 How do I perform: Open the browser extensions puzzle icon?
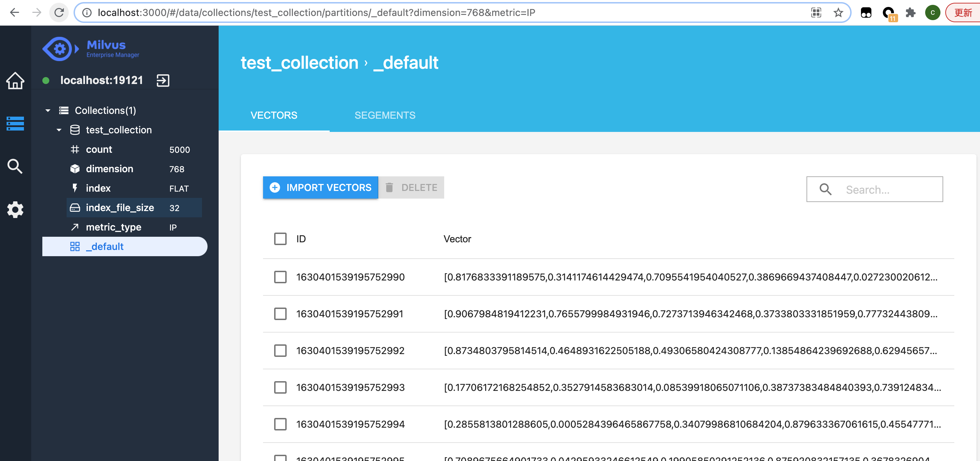(910, 12)
